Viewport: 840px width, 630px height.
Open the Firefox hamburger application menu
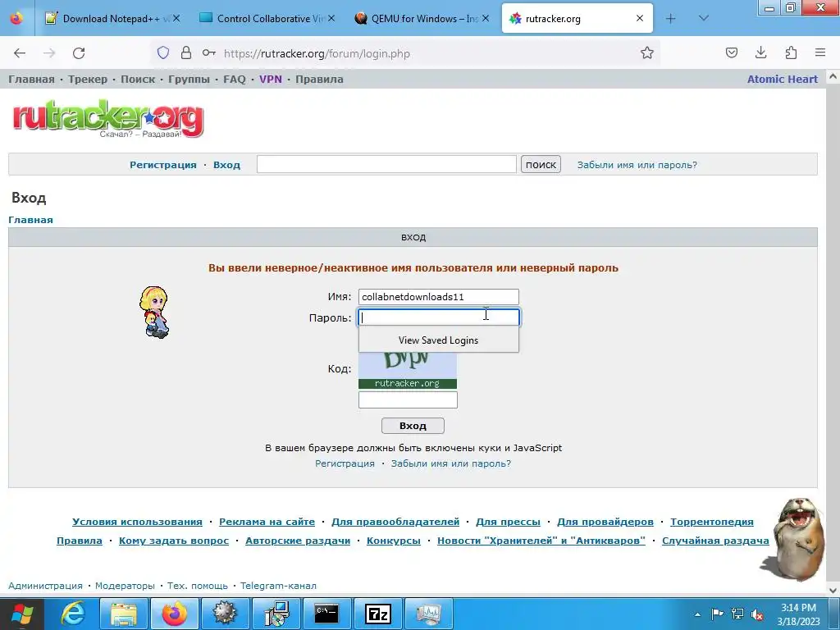point(820,52)
